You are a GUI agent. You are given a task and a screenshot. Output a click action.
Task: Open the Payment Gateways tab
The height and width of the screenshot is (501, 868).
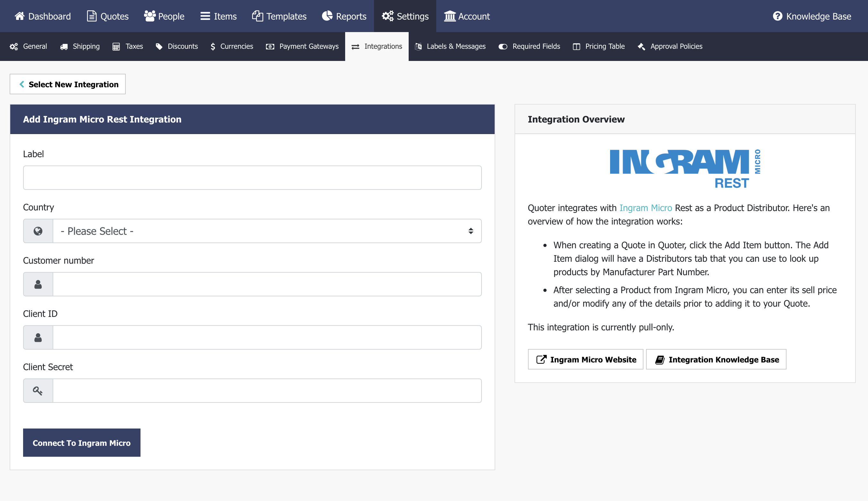click(x=302, y=47)
